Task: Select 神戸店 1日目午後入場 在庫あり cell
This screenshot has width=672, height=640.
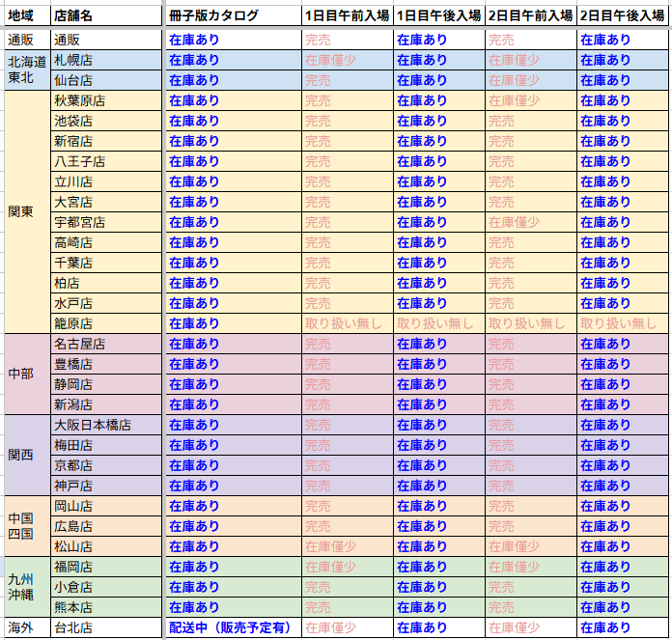Action: (439, 486)
